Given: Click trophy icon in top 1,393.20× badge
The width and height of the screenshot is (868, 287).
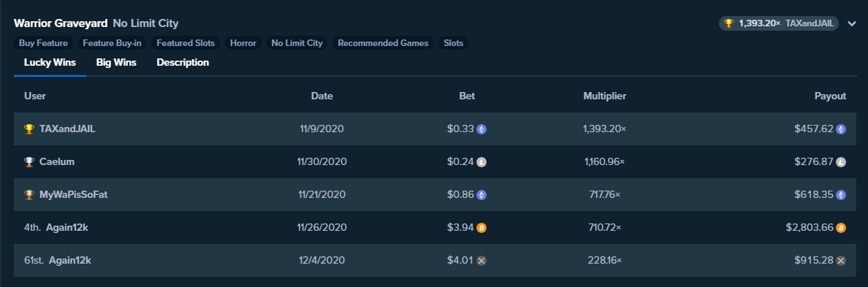Looking at the screenshot, I should 729,23.
